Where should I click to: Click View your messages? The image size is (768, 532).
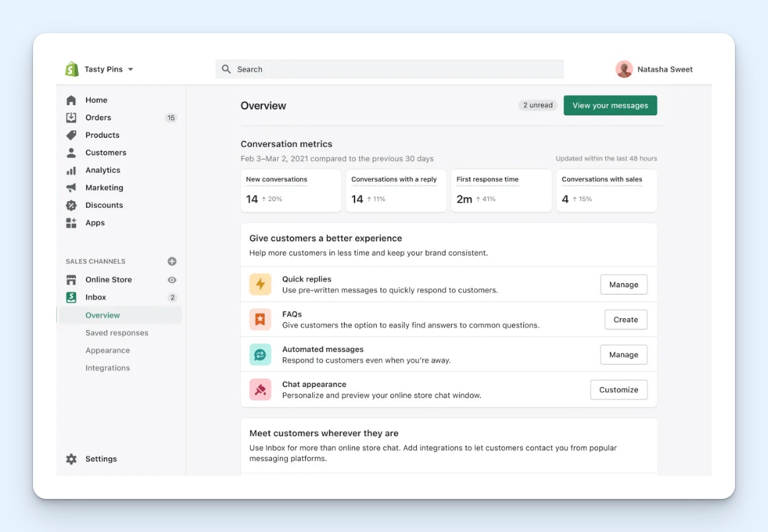pos(610,105)
